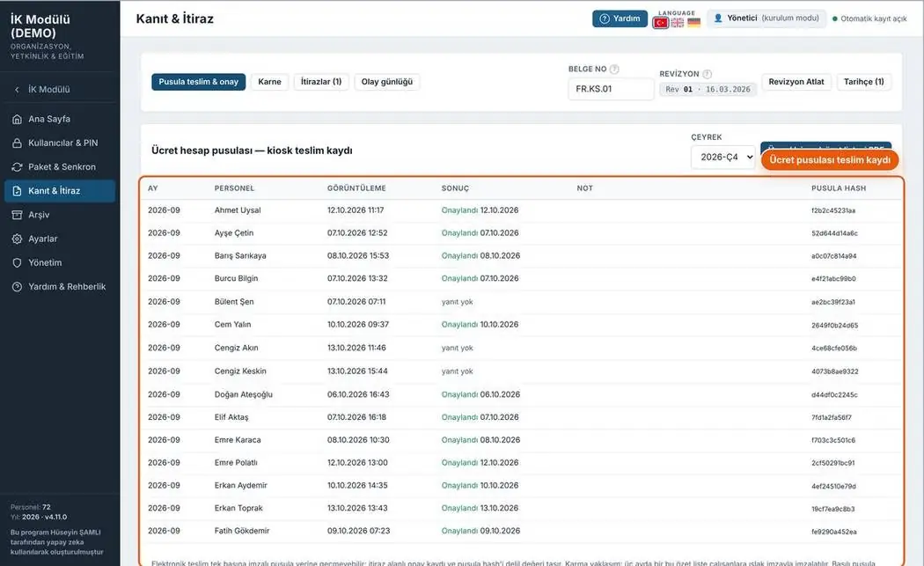Click the Revizyon Atlat button
924x566 pixels.
796,82
